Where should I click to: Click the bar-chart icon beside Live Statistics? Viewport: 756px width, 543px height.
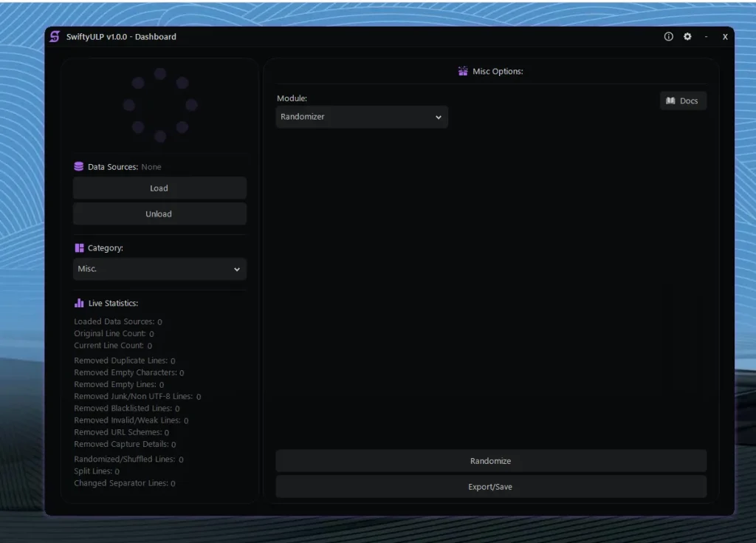click(78, 303)
